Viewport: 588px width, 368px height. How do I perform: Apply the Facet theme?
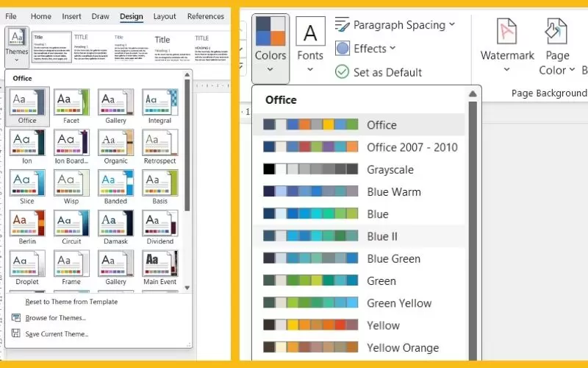click(x=71, y=106)
